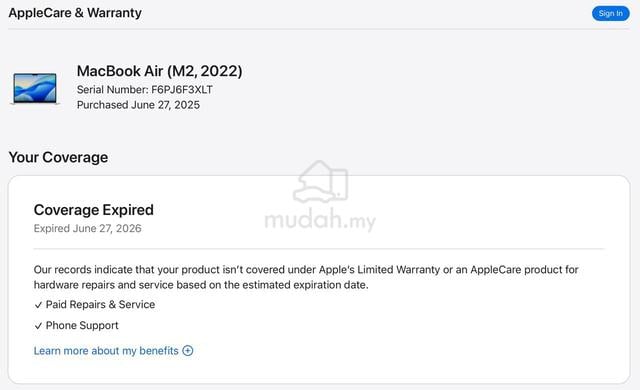Click the mudah.my house watermark logo
The height and width of the screenshot is (390, 640).
click(320, 182)
